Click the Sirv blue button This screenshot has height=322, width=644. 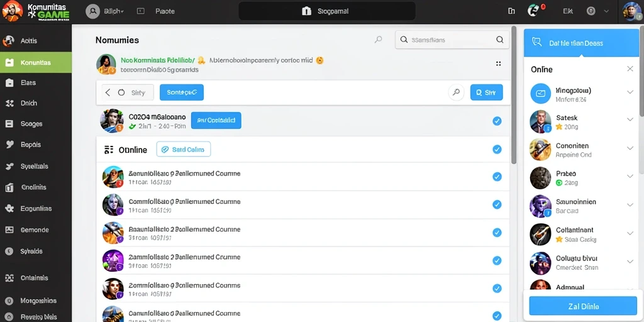pyautogui.click(x=486, y=92)
